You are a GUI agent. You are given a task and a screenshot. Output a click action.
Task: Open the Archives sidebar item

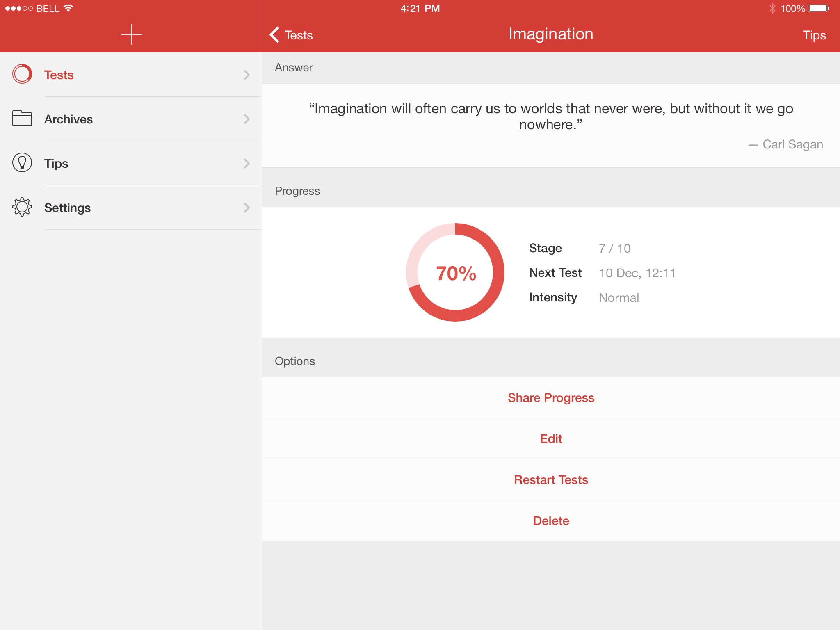tap(68, 119)
